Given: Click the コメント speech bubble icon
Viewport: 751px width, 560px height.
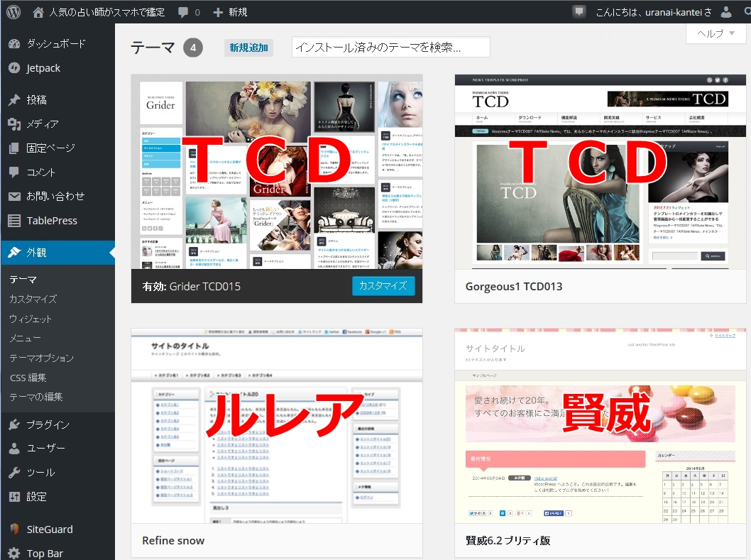Looking at the screenshot, I should tap(14, 172).
